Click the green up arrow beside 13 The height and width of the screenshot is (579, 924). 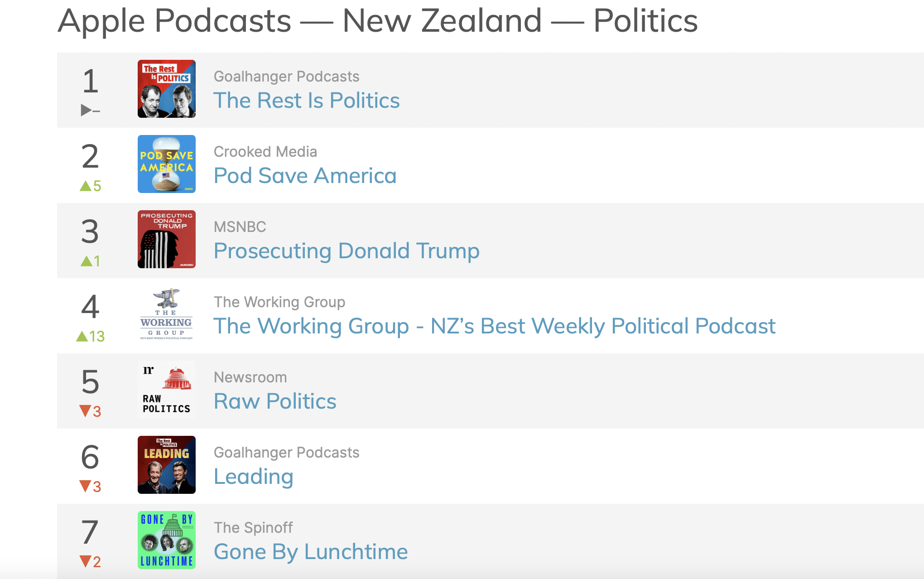[x=82, y=336]
